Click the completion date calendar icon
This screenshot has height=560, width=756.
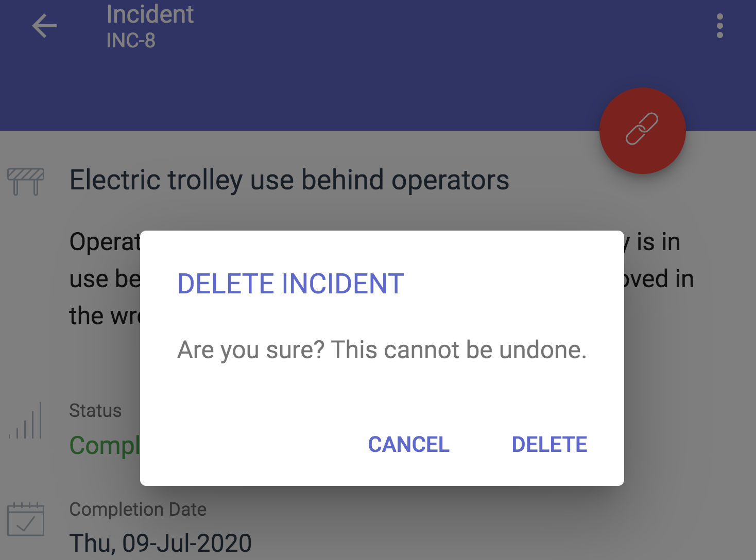[x=26, y=519]
